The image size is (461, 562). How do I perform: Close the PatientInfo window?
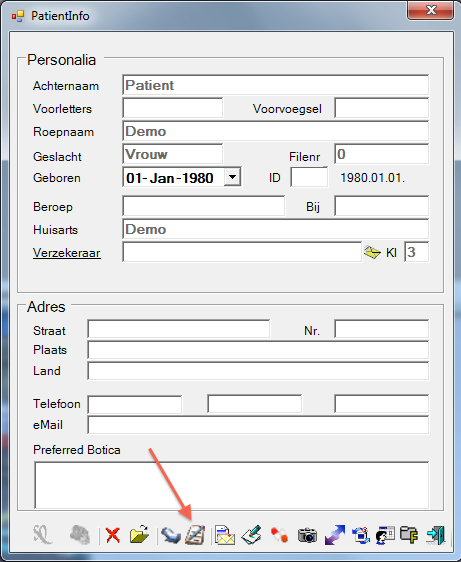pos(430,10)
